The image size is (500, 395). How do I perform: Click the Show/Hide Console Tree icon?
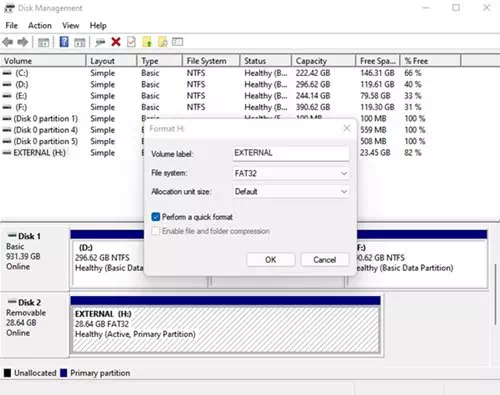[x=43, y=42]
